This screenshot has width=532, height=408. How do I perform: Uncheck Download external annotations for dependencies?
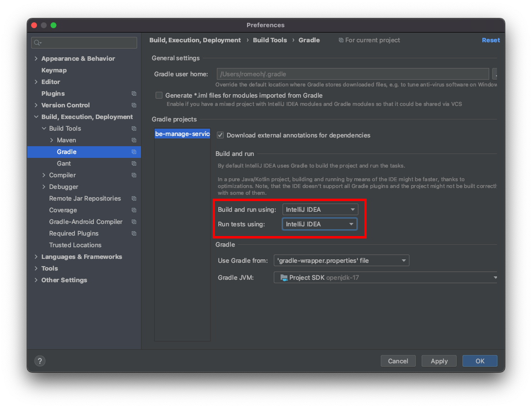tap(220, 135)
